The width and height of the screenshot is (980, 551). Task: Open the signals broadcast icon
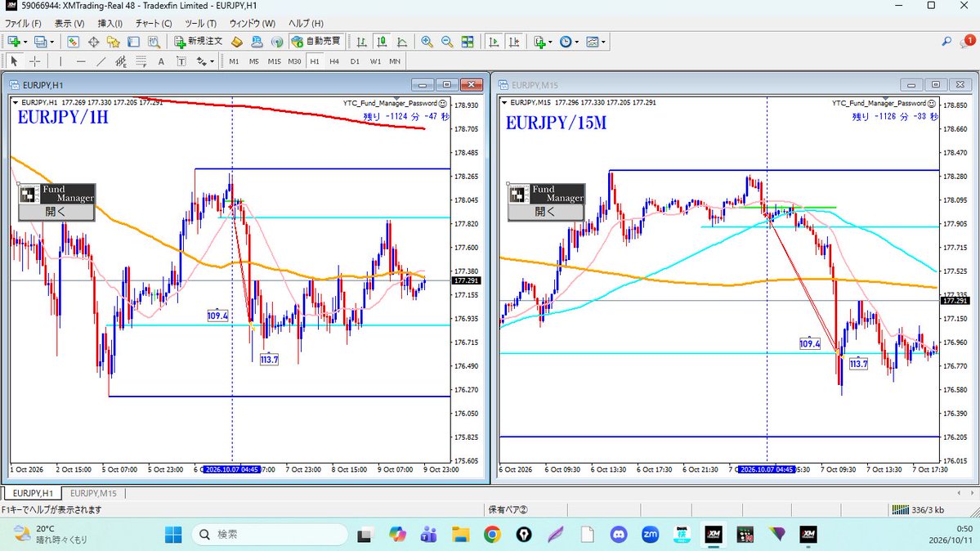(x=277, y=42)
